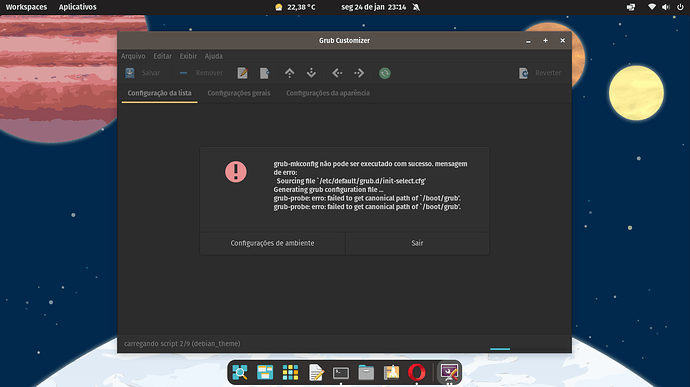Click the Remover text label
This screenshot has height=387, width=690.
tap(209, 73)
